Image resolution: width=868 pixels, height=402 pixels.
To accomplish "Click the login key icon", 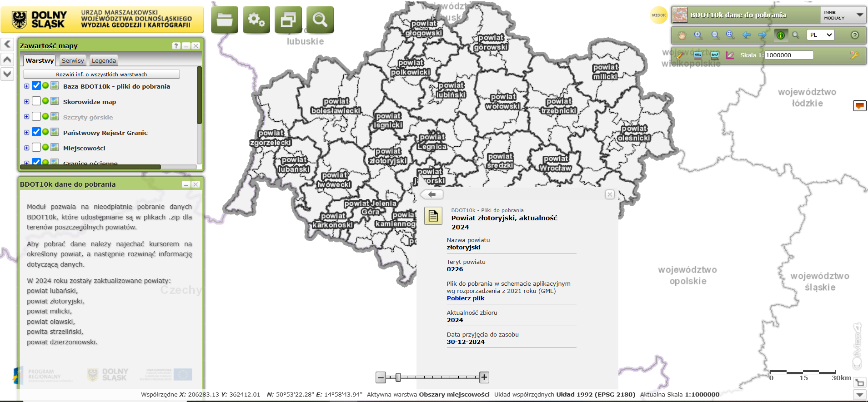I will [x=855, y=55].
